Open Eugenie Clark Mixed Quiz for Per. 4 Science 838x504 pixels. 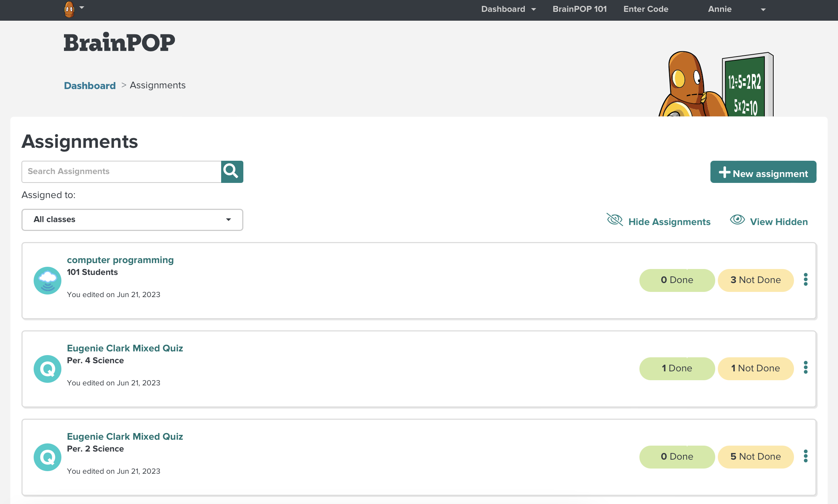point(125,348)
